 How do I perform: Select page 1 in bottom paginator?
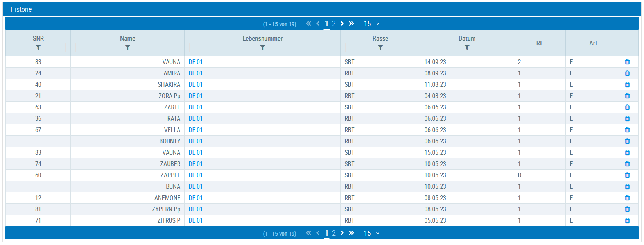[x=326, y=233]
